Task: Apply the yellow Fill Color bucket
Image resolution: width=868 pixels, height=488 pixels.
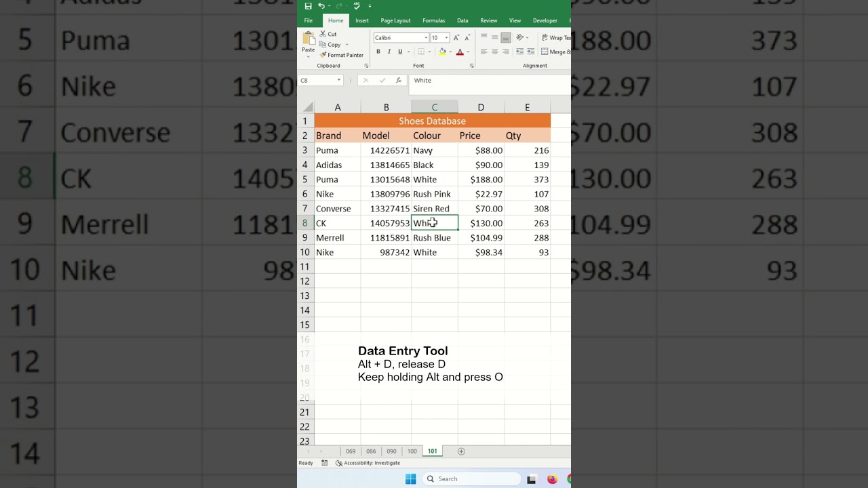Action: pos(442,52)
